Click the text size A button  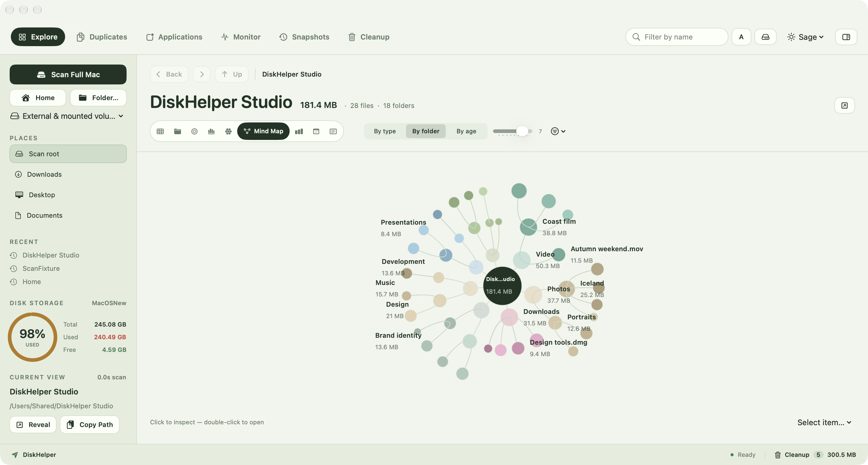tap(741, 37)
